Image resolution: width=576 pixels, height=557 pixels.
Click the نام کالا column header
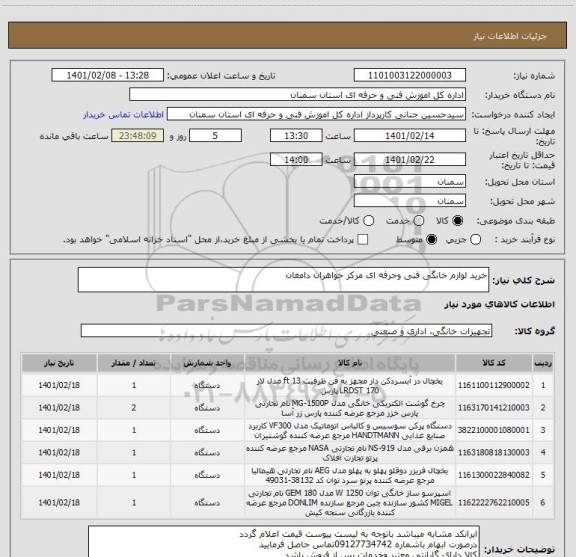click(x=350, y=363)
